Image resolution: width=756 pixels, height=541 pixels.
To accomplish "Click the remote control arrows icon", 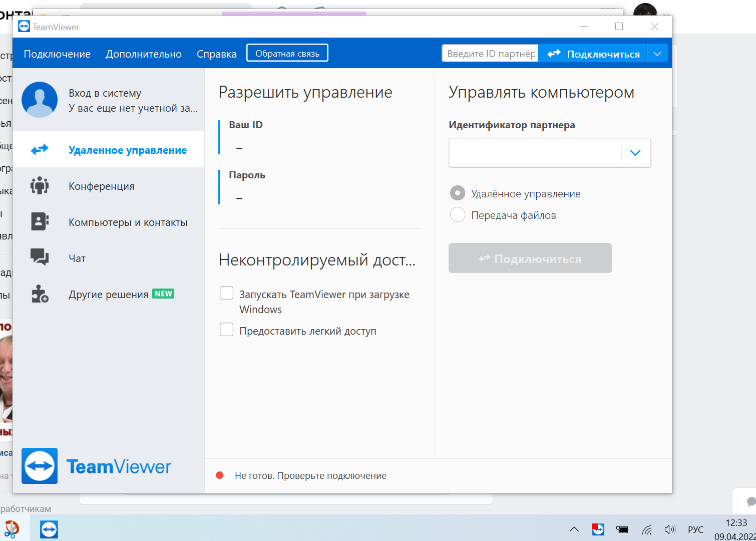I will [x=40, y=149].
